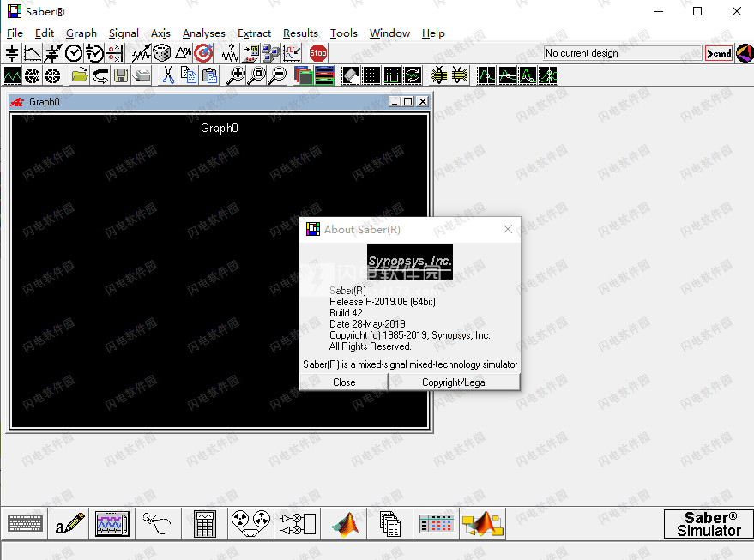754x560 pixels.
Task: Open the Graph menu
Action: (81, 33)
